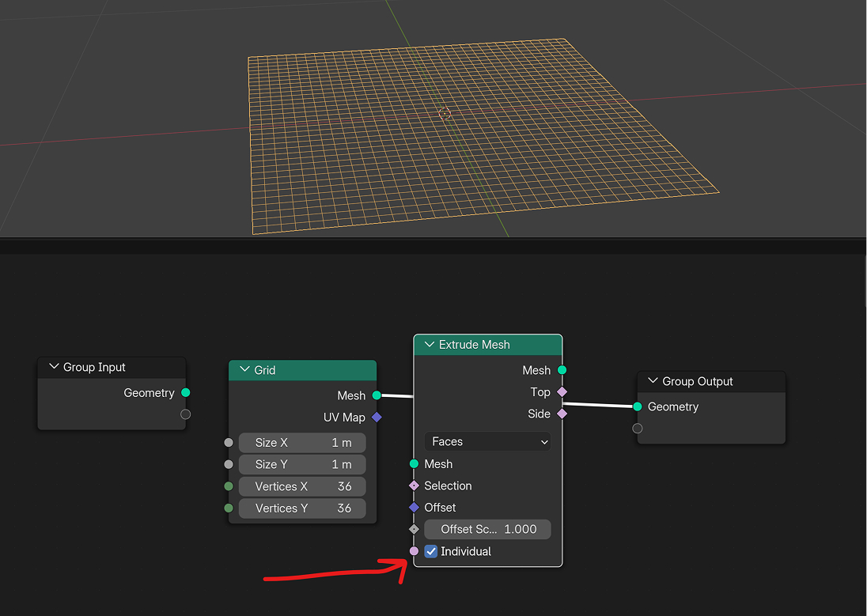867x616 pixels.
Task: Click the Extrude Mesh output Mesh socket
Action: pyautogui.click(x=562, y=370)
